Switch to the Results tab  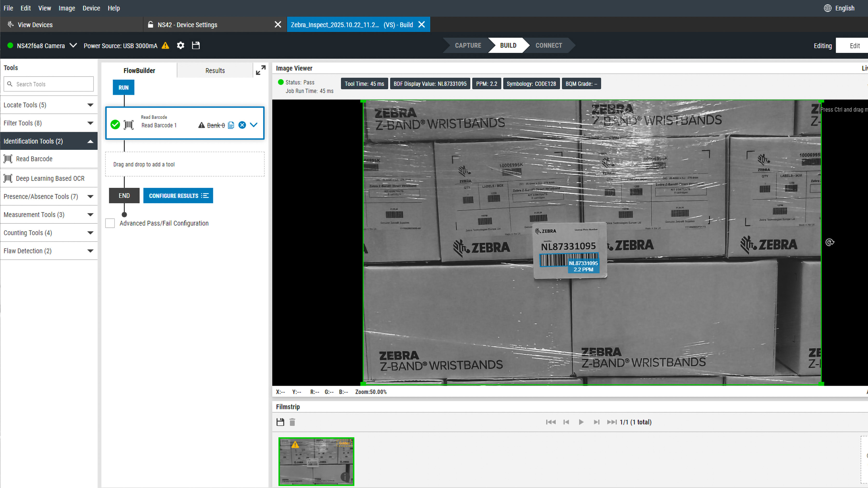point(215,70)
